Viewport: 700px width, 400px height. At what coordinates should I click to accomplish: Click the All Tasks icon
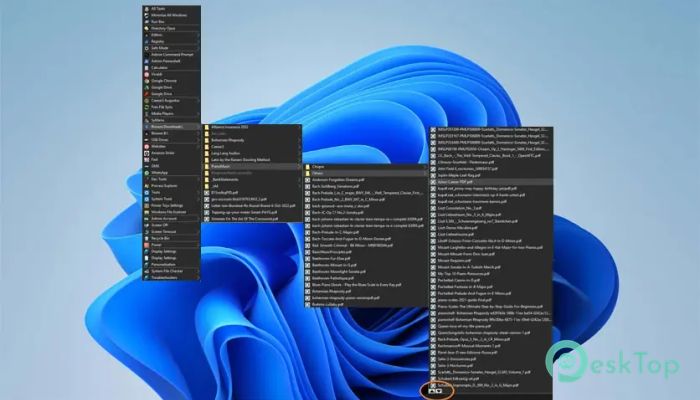click(146, 8)
